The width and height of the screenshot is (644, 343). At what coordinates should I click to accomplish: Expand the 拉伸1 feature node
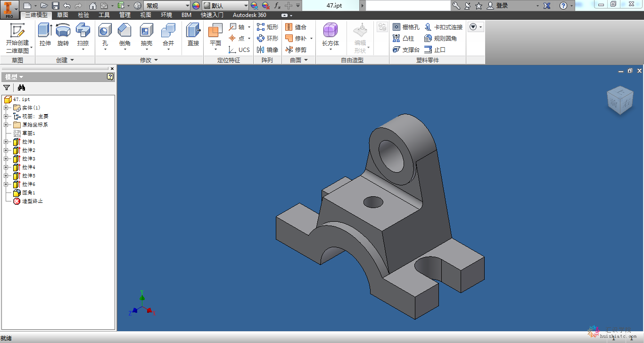click(x=6, y=142)
